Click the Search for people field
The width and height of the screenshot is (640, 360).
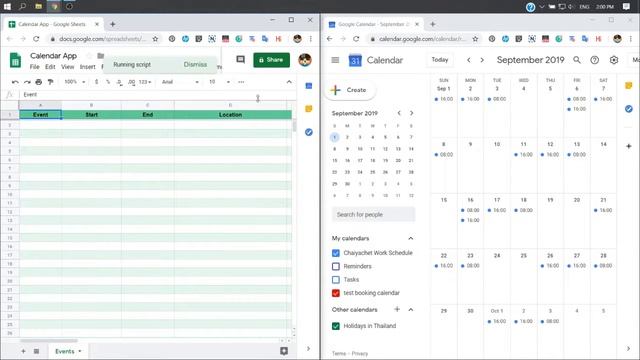(373, 214)
